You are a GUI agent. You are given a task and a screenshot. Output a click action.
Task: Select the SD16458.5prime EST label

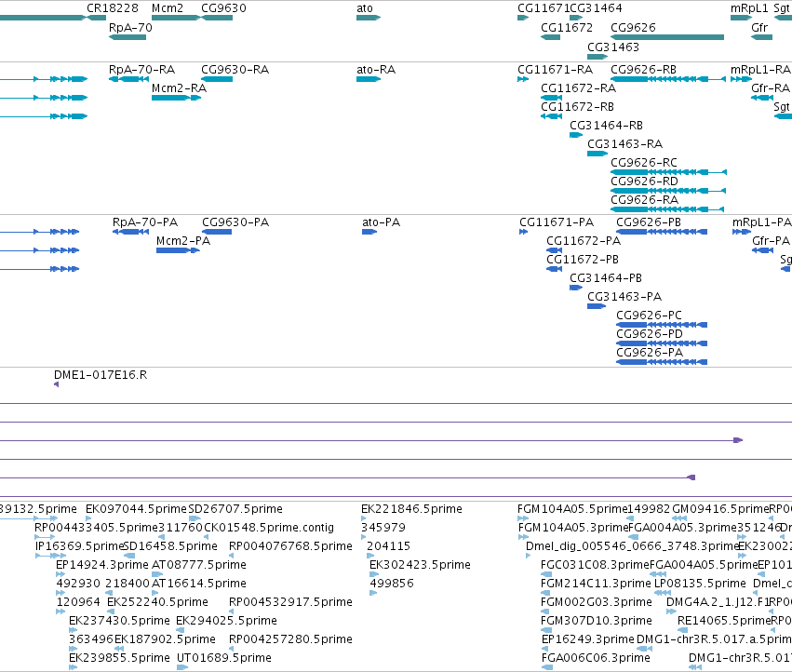[170, 546]
